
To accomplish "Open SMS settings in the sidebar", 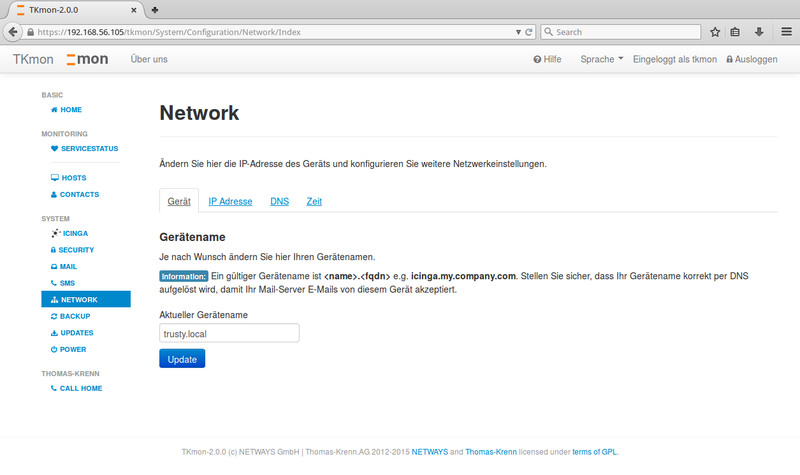I will pyautogui.click(x=63, y=283).
